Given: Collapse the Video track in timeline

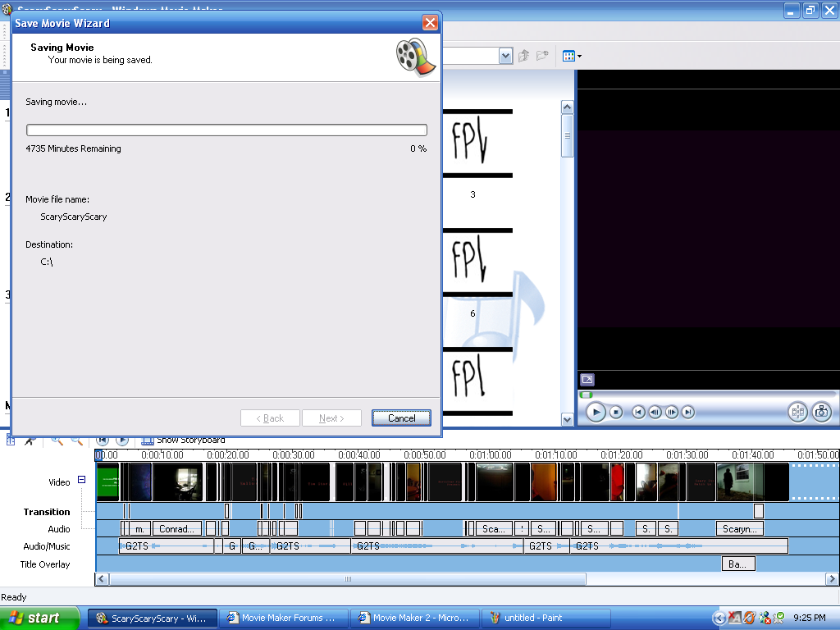Looking at the screenshot, I should [x=81, y=480].
